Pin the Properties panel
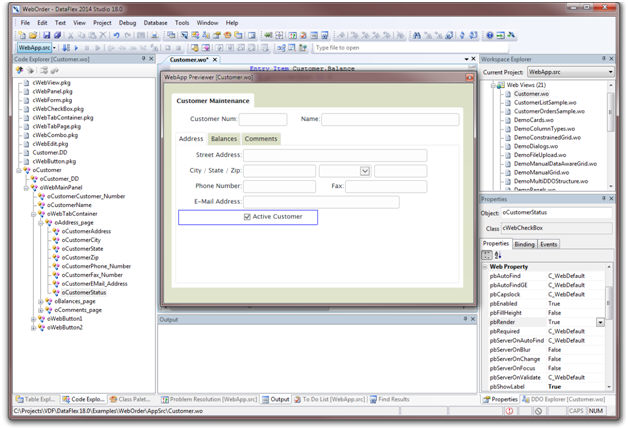Screen dimensions: 628x430 pyautogui.click(x=604, y=198)
